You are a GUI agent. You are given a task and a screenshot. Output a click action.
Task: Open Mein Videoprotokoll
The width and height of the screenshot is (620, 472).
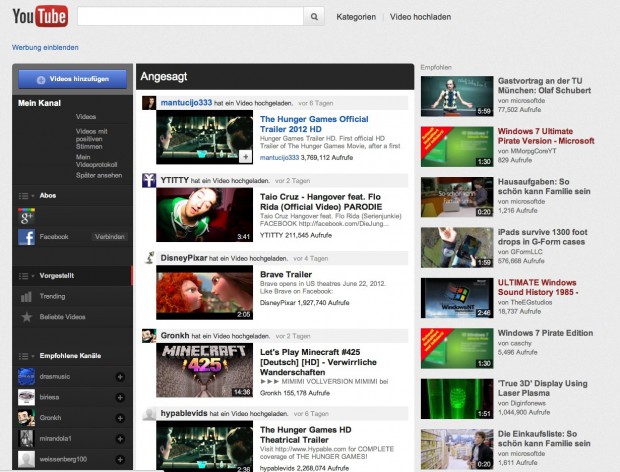point(96,161)
